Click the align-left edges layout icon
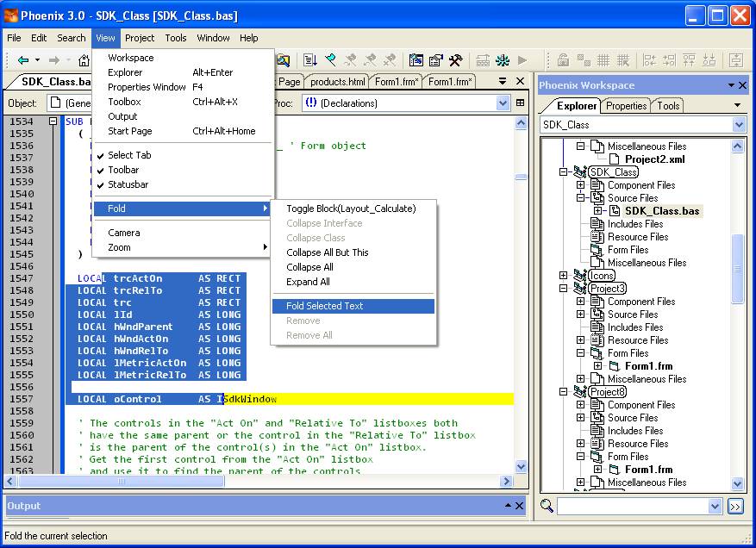 tap(649, 60)
